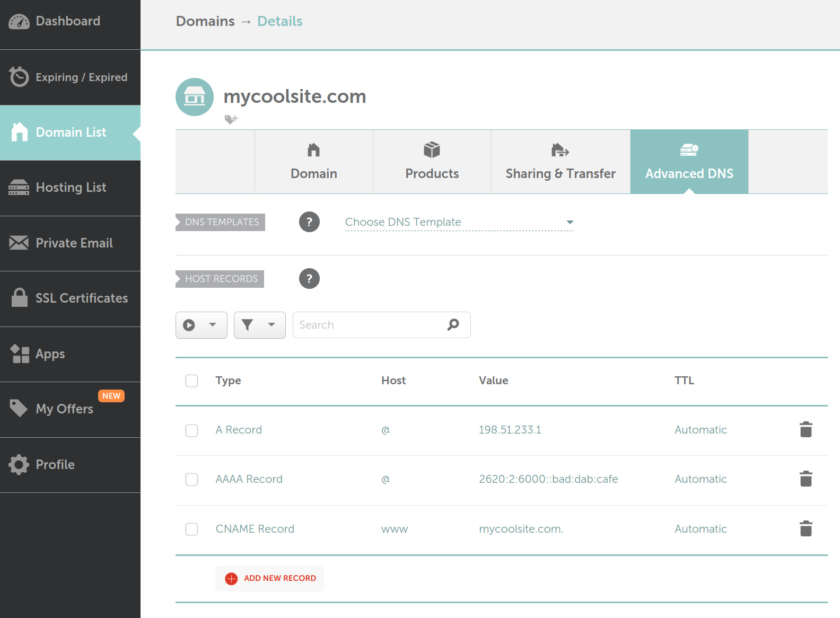Open the actions play-button dropdown

point(202,325)
